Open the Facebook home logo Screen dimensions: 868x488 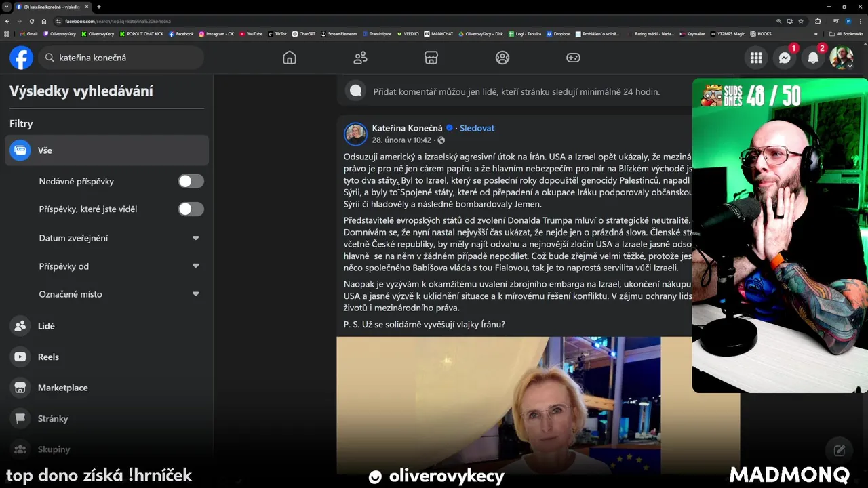pyautogui.click(x=22, y=58)
